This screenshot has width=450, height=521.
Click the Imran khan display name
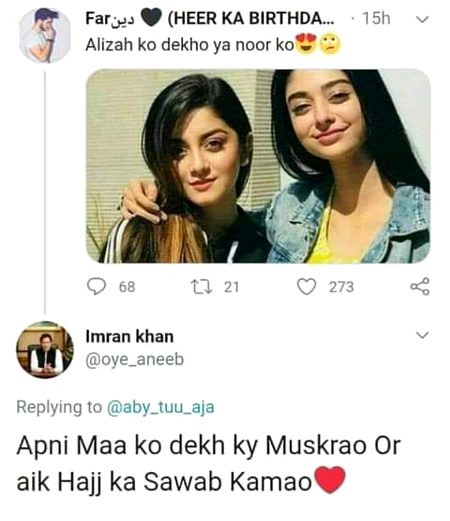coord(130,337)
